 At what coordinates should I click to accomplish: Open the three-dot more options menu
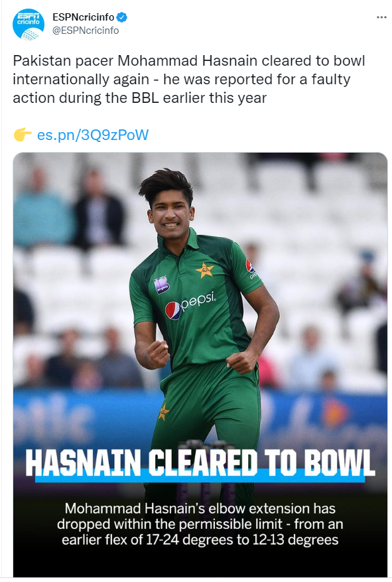(381, 17)
